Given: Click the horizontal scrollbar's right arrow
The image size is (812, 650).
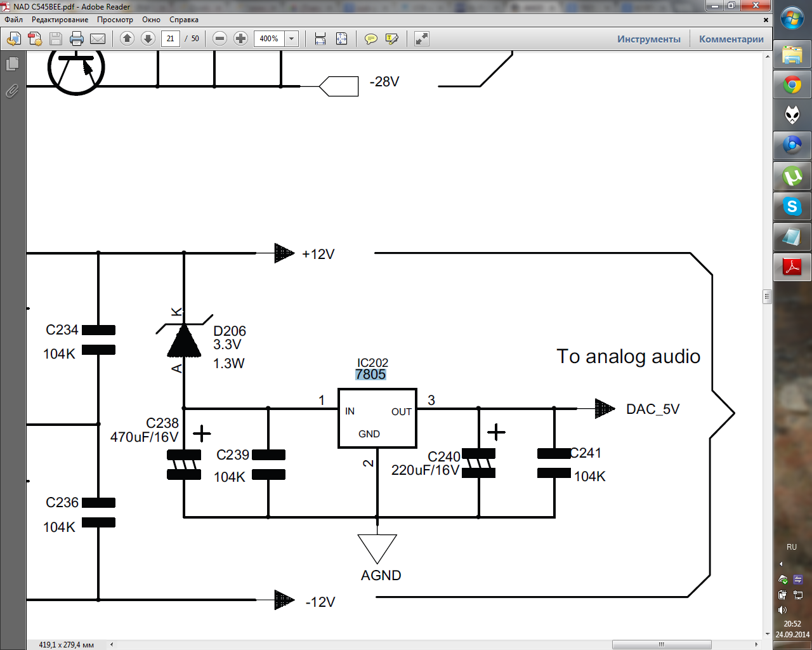Looking at the screenshot, I should (756, 644).
